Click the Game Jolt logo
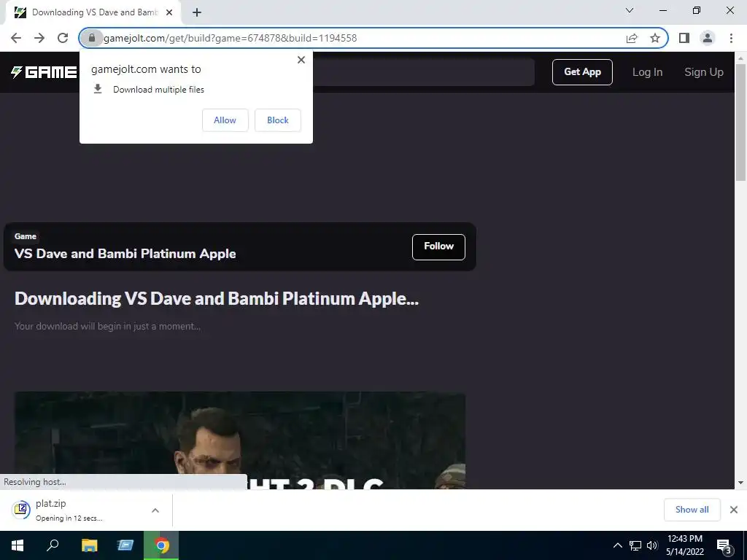The height and width of the screenshot is (560, 747). pyautogui.click(x=44, y=72)
